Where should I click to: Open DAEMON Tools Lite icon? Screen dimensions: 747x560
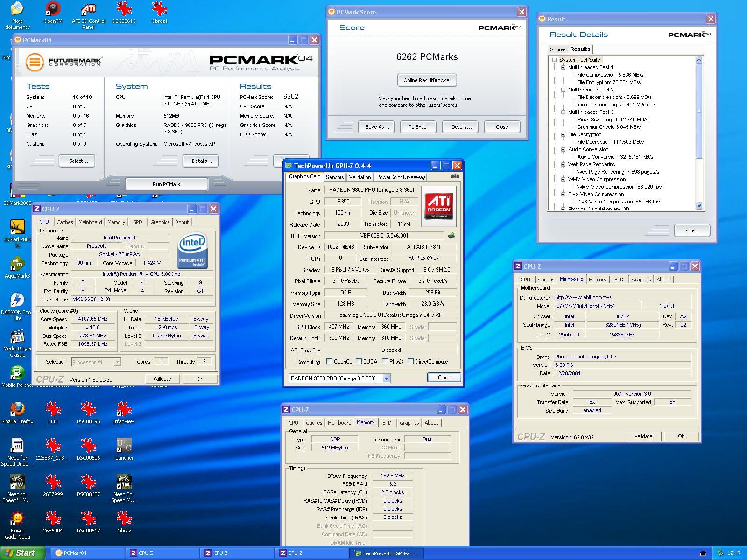point(17,307)
